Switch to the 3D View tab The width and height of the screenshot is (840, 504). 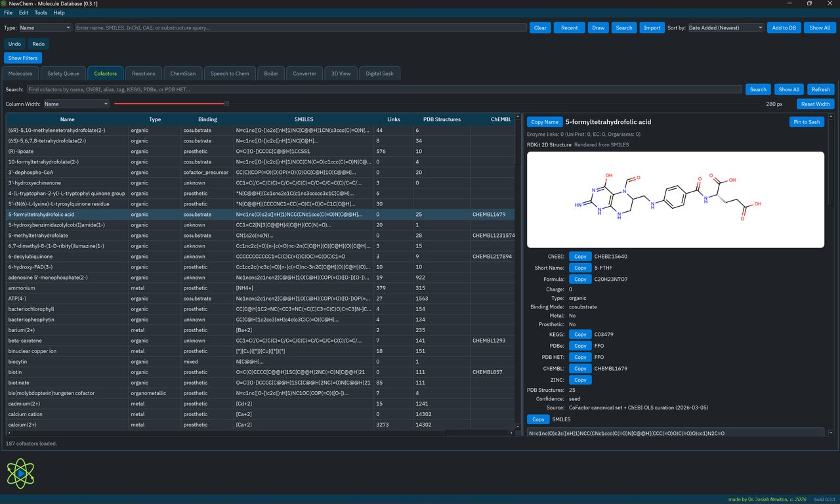coord(341,73)
